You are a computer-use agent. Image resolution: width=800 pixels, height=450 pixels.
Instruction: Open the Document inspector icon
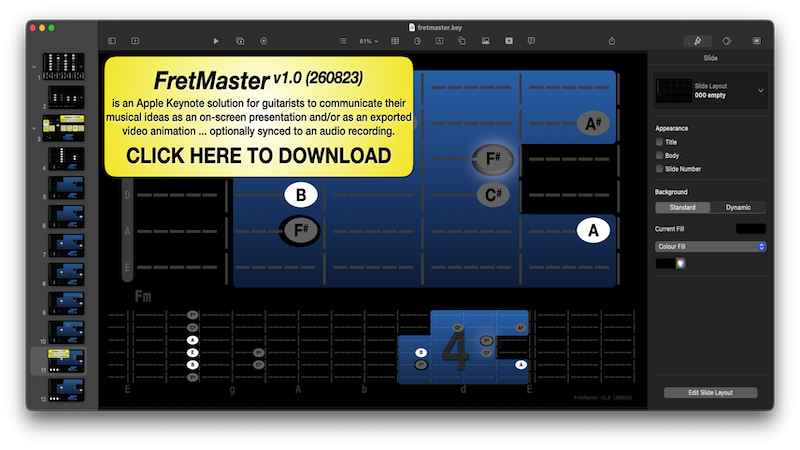[x=757, y=41]
